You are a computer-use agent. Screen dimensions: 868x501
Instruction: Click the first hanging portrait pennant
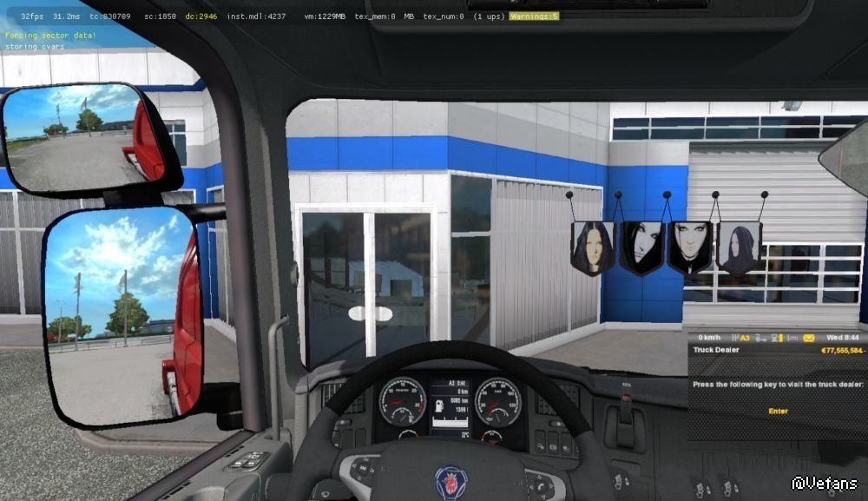[592, 246]
